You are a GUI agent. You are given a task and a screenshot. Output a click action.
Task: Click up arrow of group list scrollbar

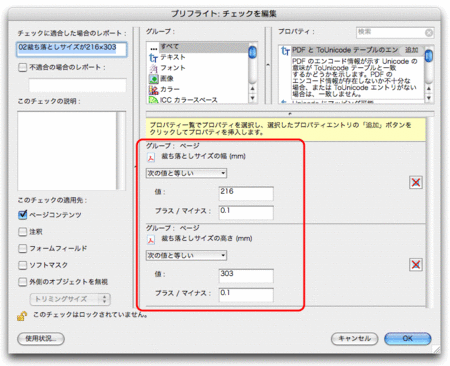click(253, 89)
